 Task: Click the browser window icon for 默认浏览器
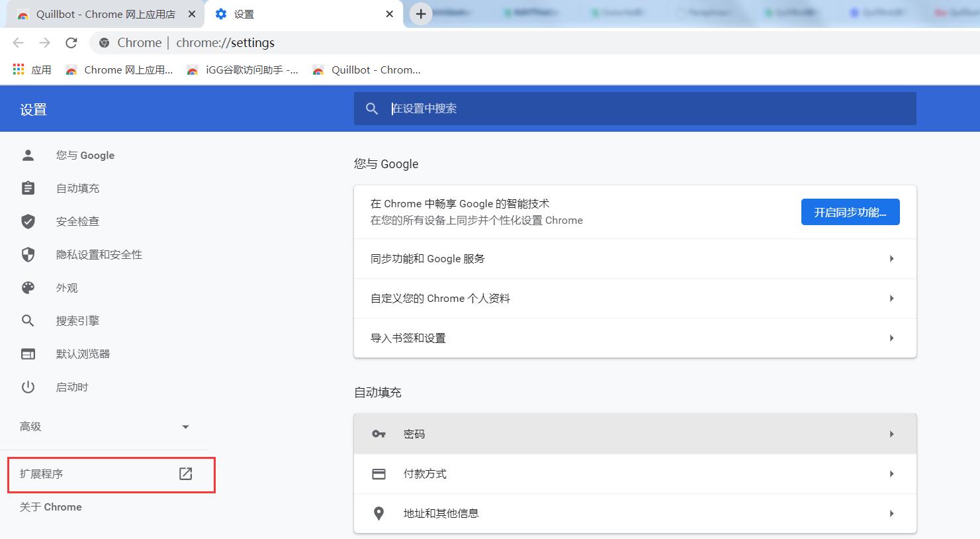tap(28, 354)
